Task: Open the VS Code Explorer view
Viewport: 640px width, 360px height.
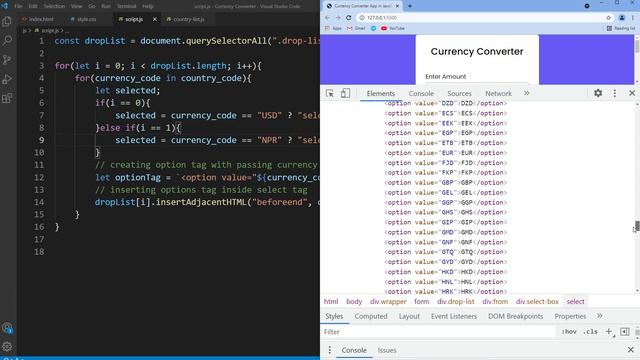Action: (x=7, y=21)
